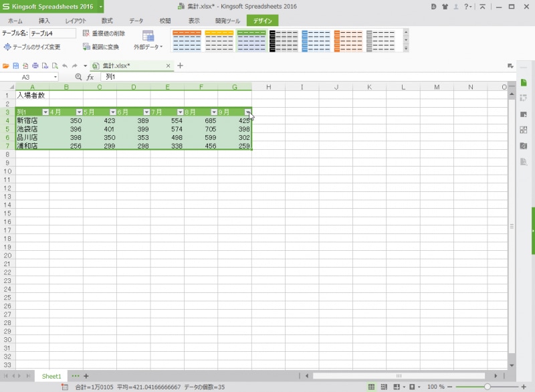Open the ホーム ribbon tab
Viewport: 535px width, 392px height.
(15, 21)
